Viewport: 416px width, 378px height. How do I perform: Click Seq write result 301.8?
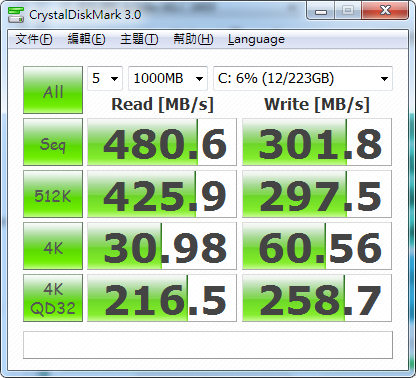pos(317,142)
